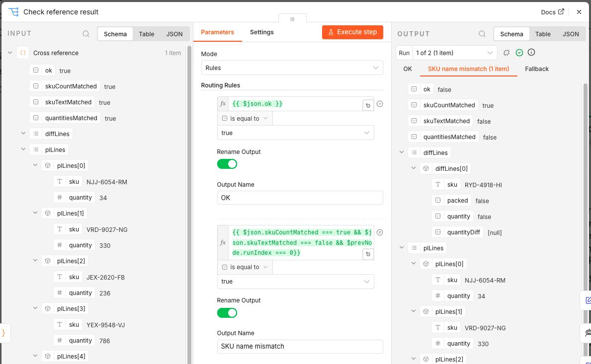Screen dimensions: 591x364
Task: Open expression editor for the second rule
Action: (x=368, y=254)
